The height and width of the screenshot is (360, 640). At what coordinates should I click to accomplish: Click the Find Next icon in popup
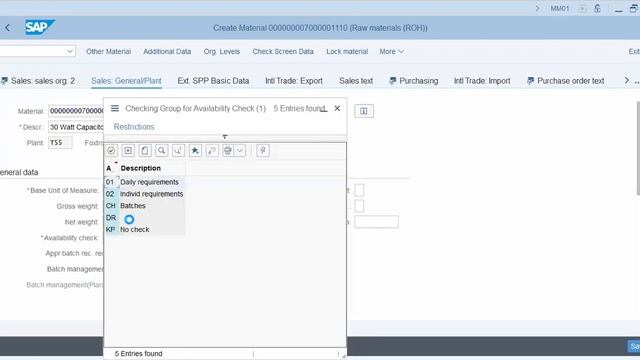178,151
